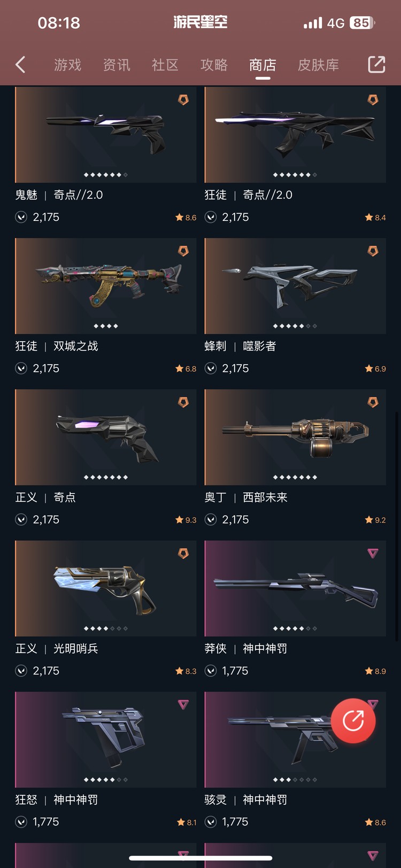This screenshot has height=868, width=401.
Task: Switch to the 皮肤库 tab
Action: click(x=318, y=65)
